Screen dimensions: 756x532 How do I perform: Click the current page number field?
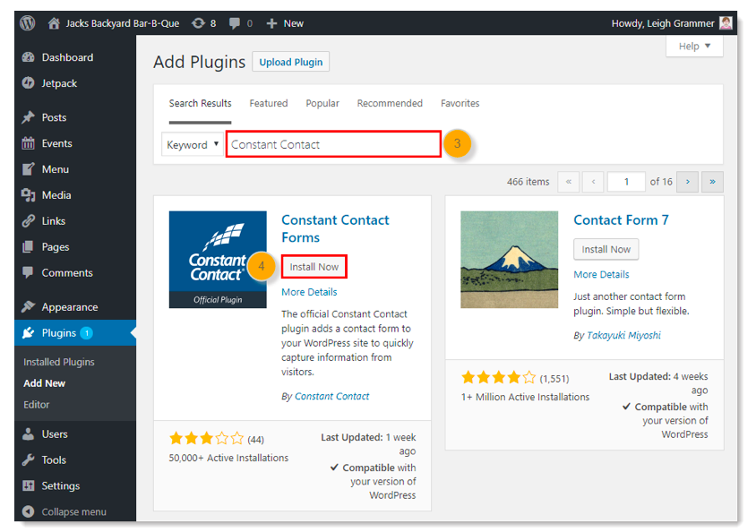tap(626, 182)
